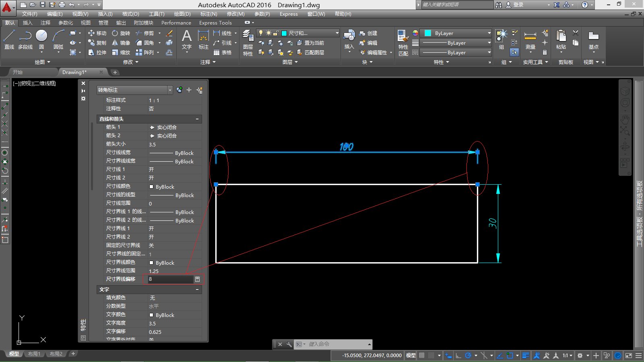Screen dimensions: 644x362
Task: Click the 表格 (Table) annotation icon
Action: [223, 52]
